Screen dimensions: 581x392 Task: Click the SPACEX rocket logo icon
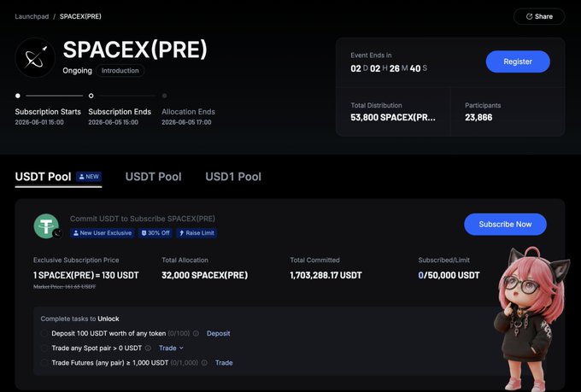35,57
